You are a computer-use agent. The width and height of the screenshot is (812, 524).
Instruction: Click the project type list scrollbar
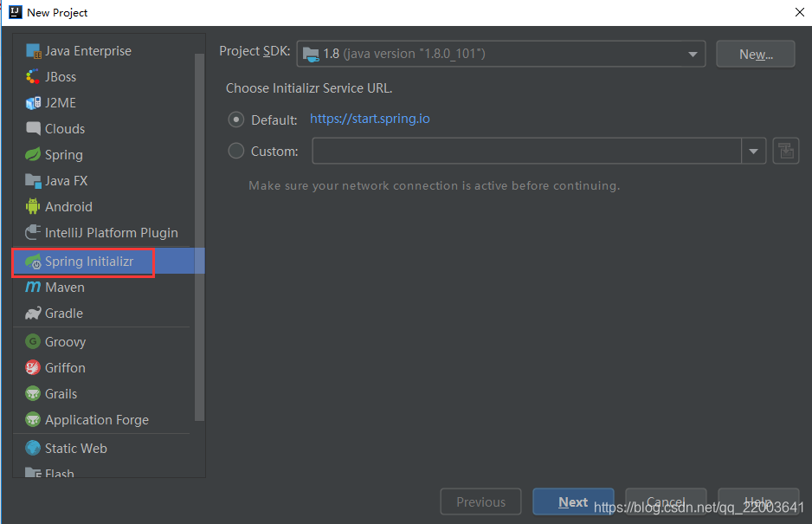pos(199,236)
